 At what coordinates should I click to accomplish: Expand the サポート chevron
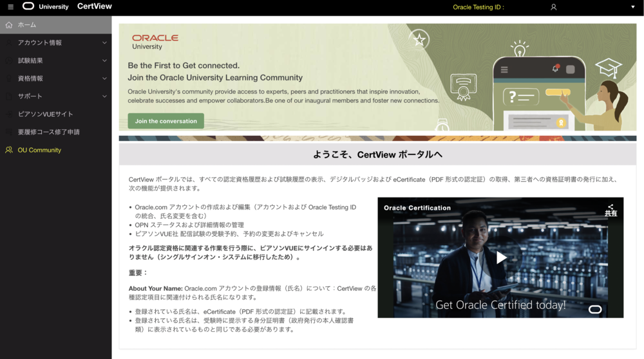[x=104, y=97]
